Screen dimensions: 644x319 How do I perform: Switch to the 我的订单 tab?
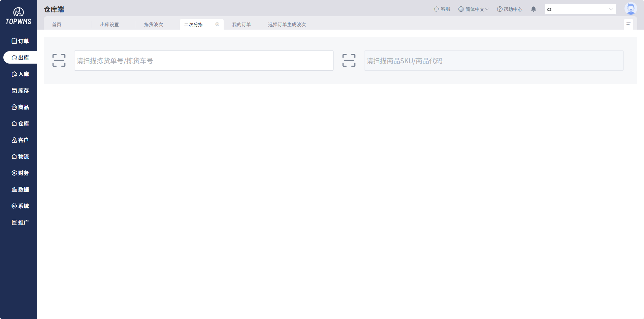click(241, 25)
